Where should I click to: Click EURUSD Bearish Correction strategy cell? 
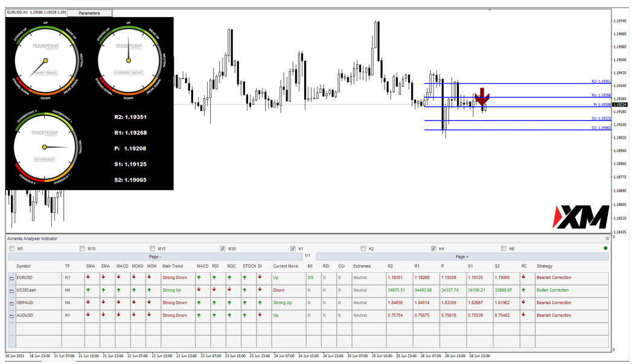(554, 278)
